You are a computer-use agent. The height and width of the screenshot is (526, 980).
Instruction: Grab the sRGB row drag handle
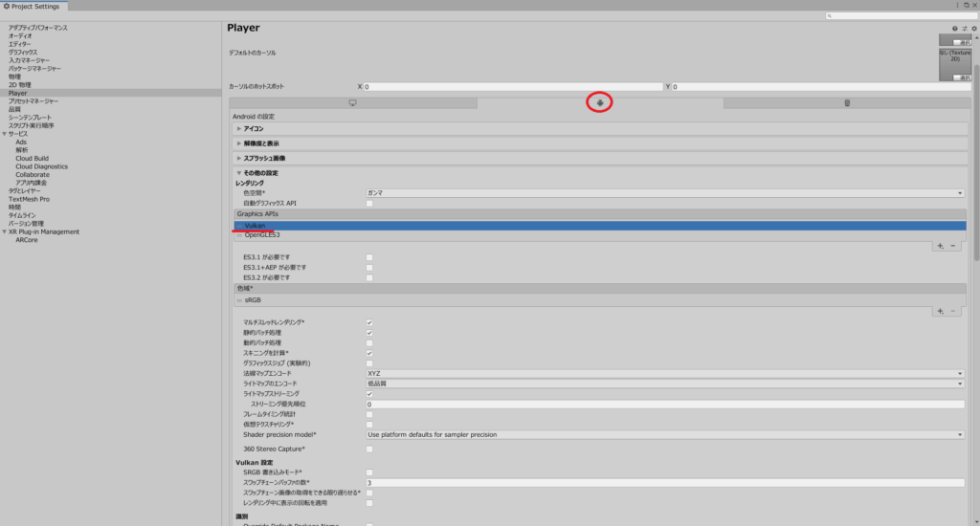tap(239, 300)
